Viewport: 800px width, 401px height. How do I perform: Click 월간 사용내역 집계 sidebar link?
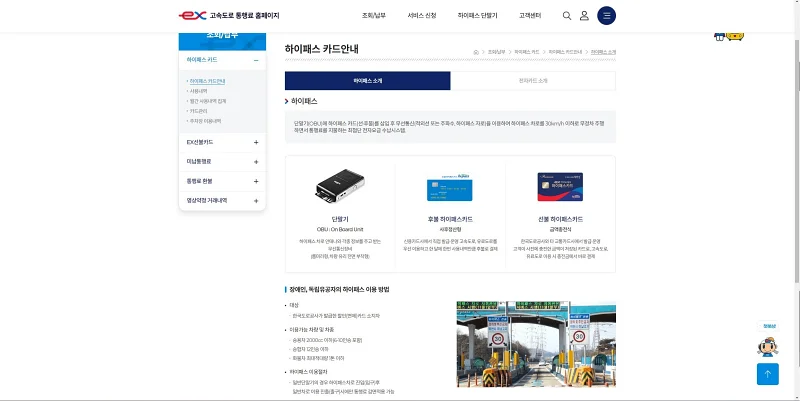tap(208, 101)
